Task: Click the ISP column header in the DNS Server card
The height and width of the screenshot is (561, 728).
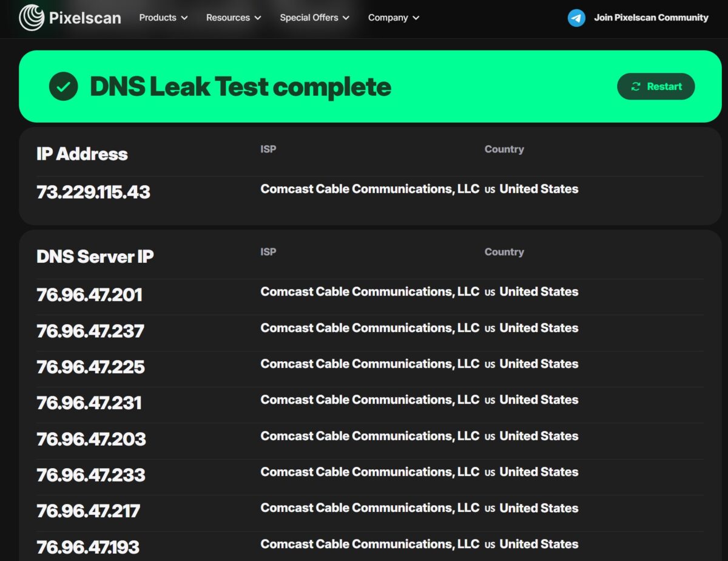Action: 268,251
